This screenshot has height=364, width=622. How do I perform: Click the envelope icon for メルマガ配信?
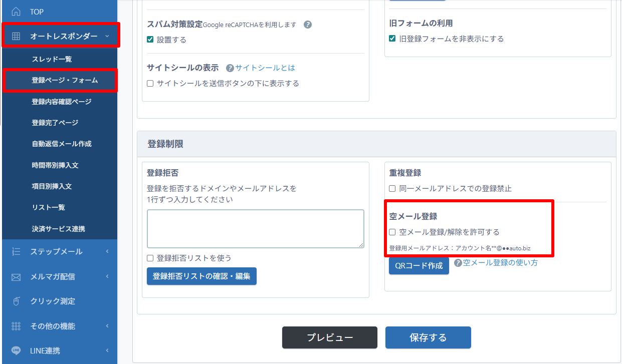click(16, 277)
